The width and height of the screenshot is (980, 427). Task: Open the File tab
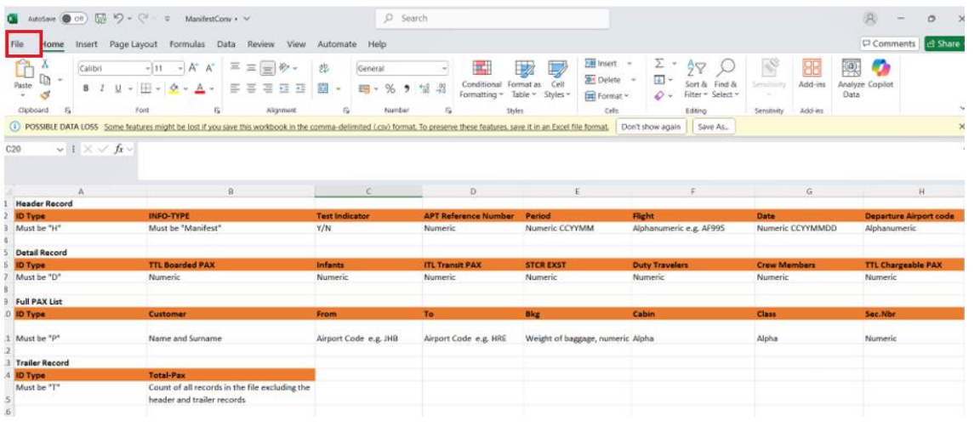(18, 43)
